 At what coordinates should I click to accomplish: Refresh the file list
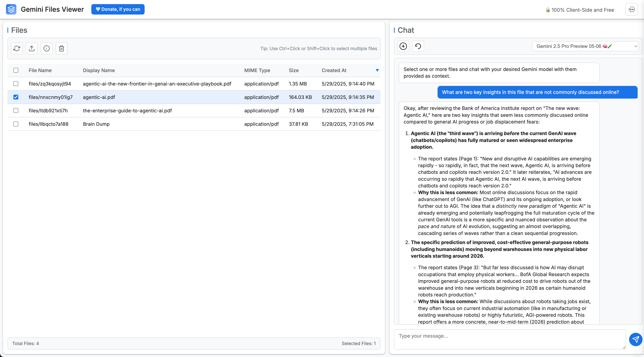point(17,48)
